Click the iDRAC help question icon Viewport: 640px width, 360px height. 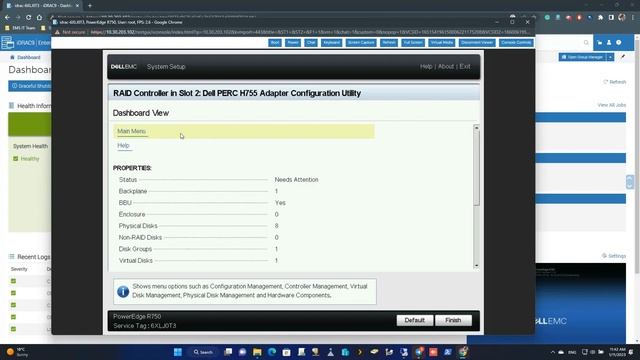click(x=619, y=42)
